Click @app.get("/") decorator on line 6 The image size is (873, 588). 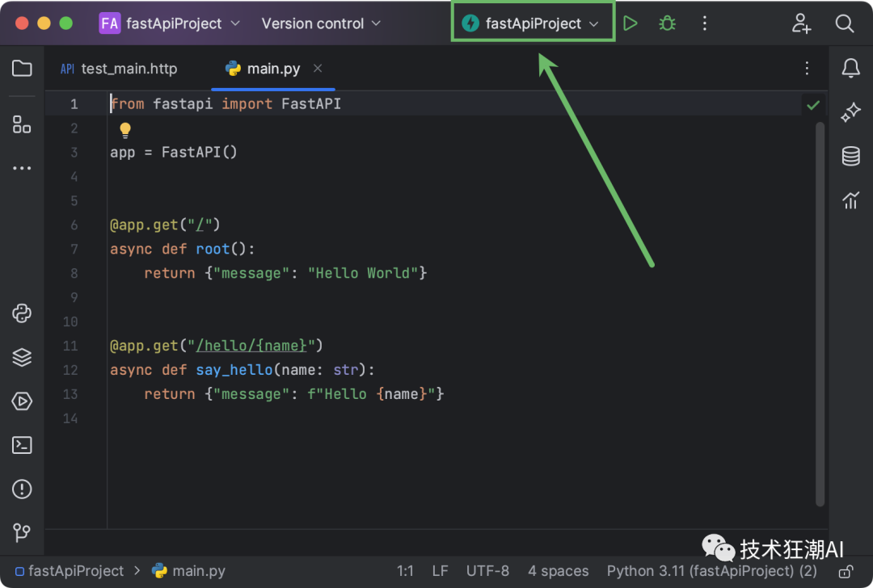[x=165, y=225]
